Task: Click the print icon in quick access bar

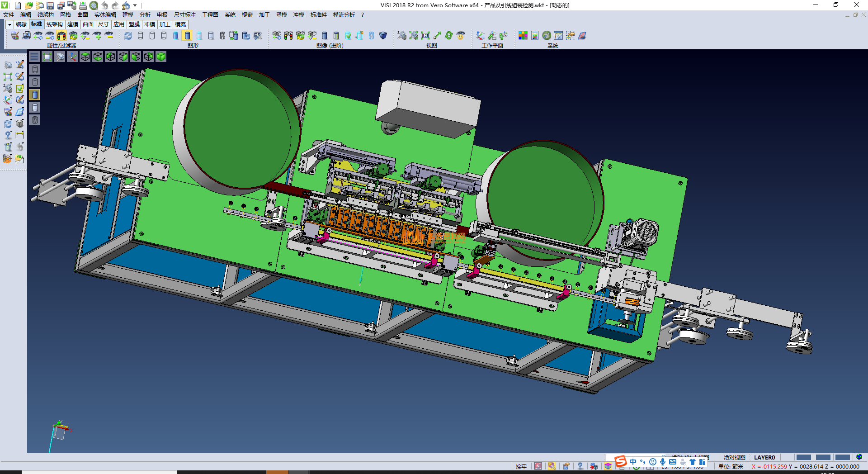Action: coord(83,5)
